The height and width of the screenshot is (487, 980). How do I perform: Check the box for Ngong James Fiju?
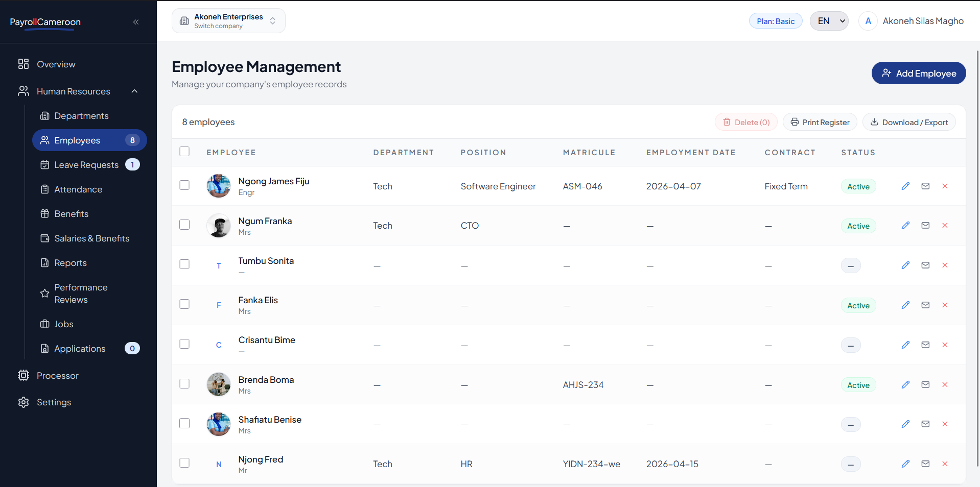tap(184, 185)
